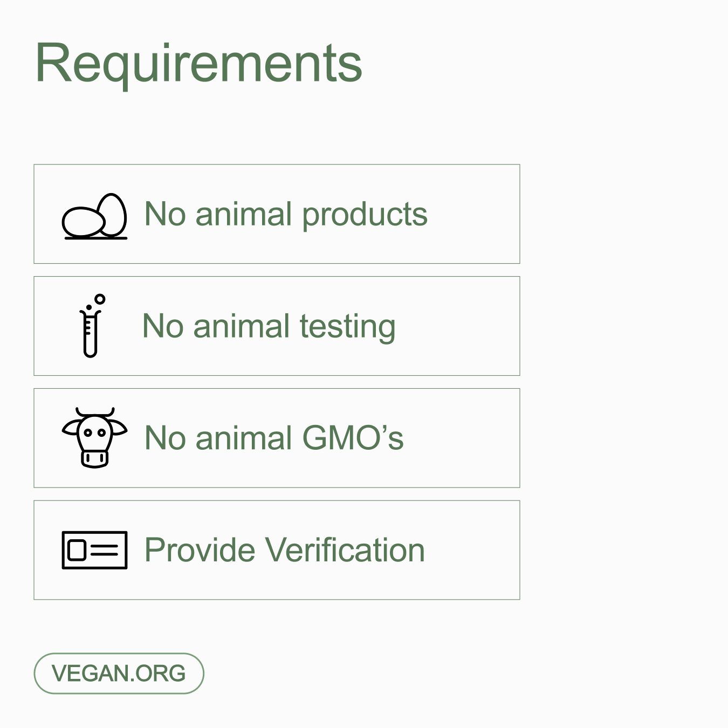Select the "Provide Verification" label

[285, 550]
